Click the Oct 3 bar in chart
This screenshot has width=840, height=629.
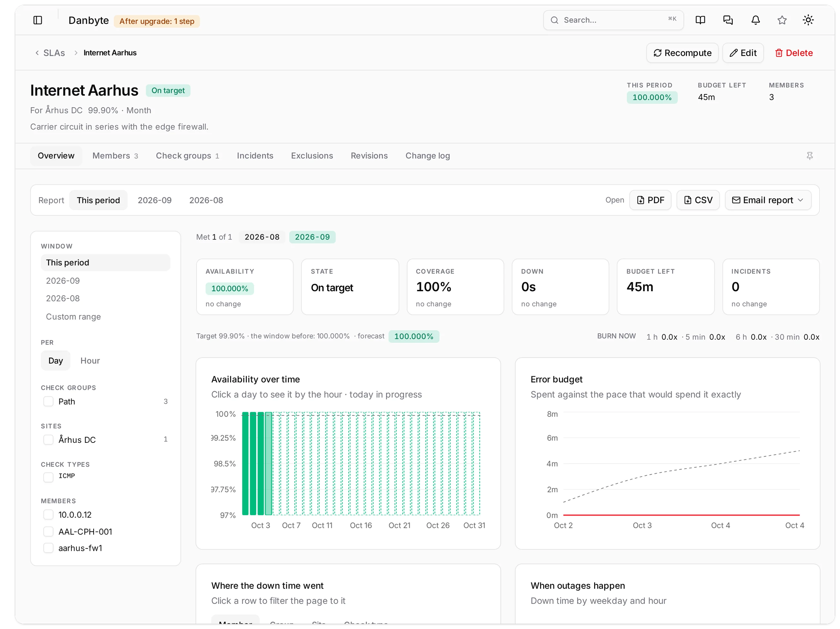click(x=260, y=464)
